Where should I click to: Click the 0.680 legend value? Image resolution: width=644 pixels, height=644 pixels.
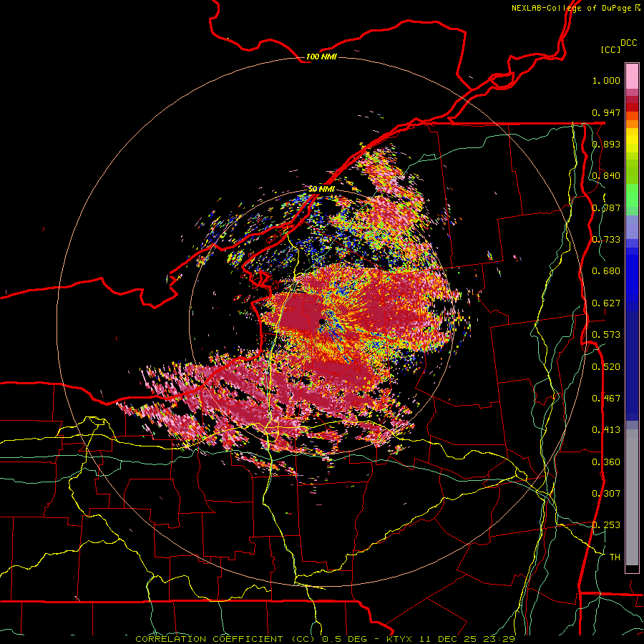pos(606,271)
